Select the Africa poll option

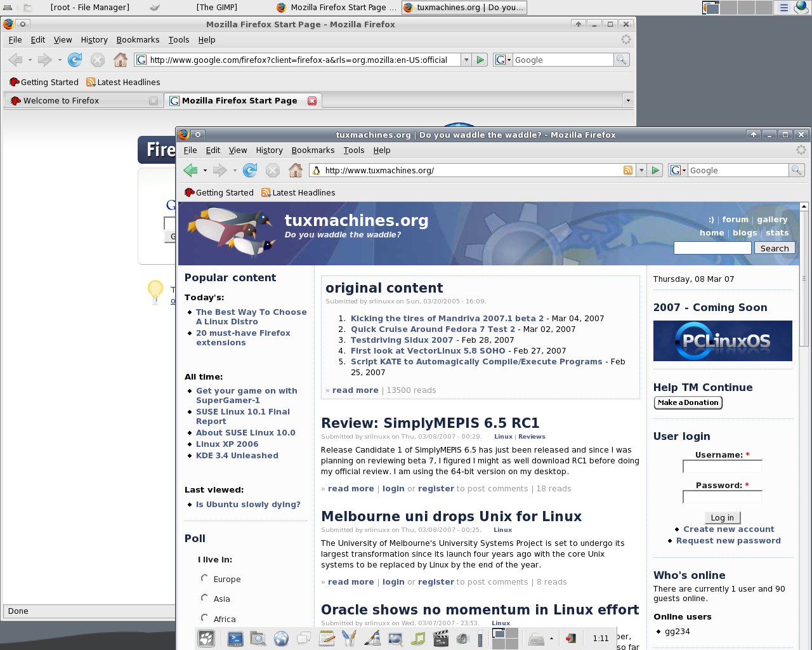click(x=204, y=618)
